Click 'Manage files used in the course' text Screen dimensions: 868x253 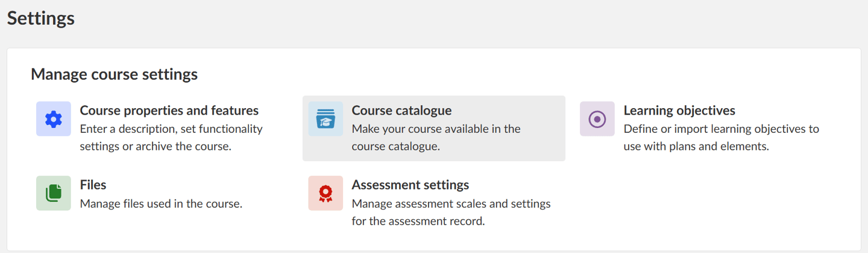pos(161,203)
